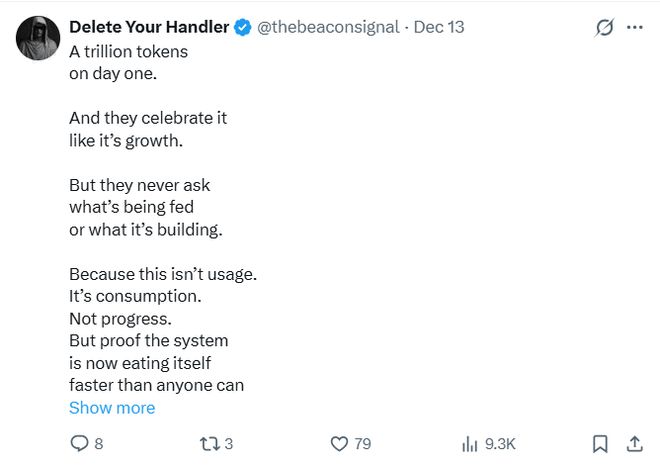
Task: Click the @thebeaconsignal handle
Action: pyautogui.click(x=328, y=28)
